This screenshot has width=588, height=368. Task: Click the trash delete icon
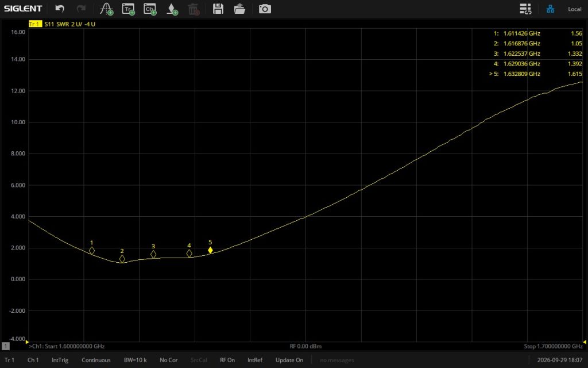click(x=194, y=9)
